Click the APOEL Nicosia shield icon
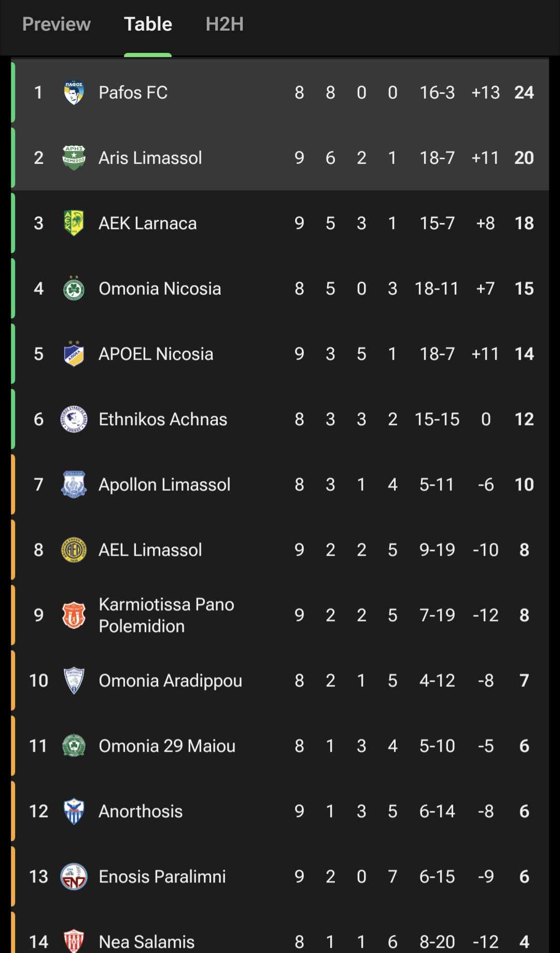 74,354
